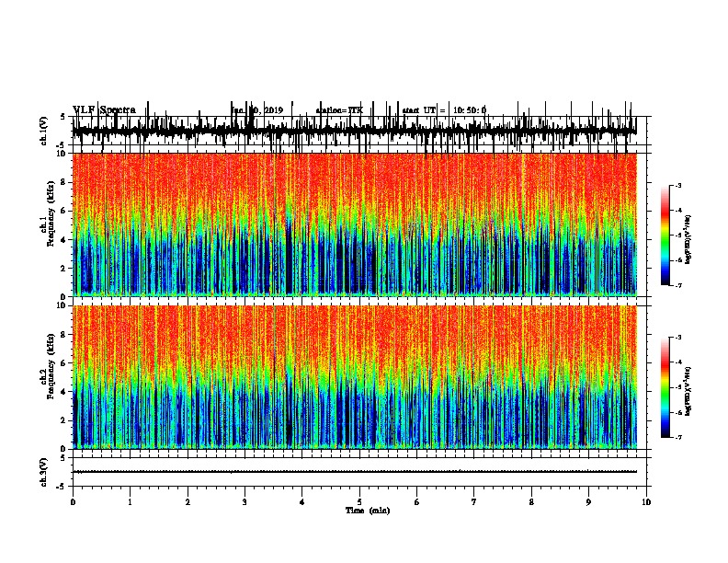Viewport: 728px width, 563px height.
Task: Click the ch.1 color bar PSD label
Action: [688, 239]
